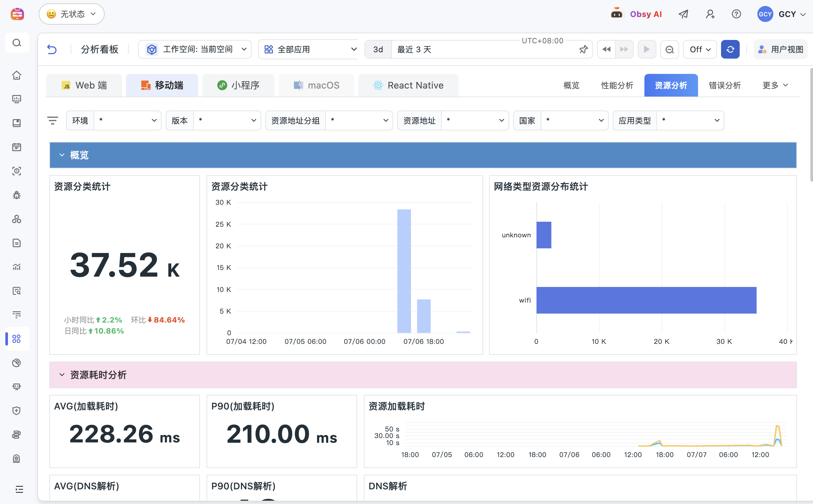This screenshot has width=813, height=504.
Task: Open the 概览 analysis tab
Action: click(571, 85)
